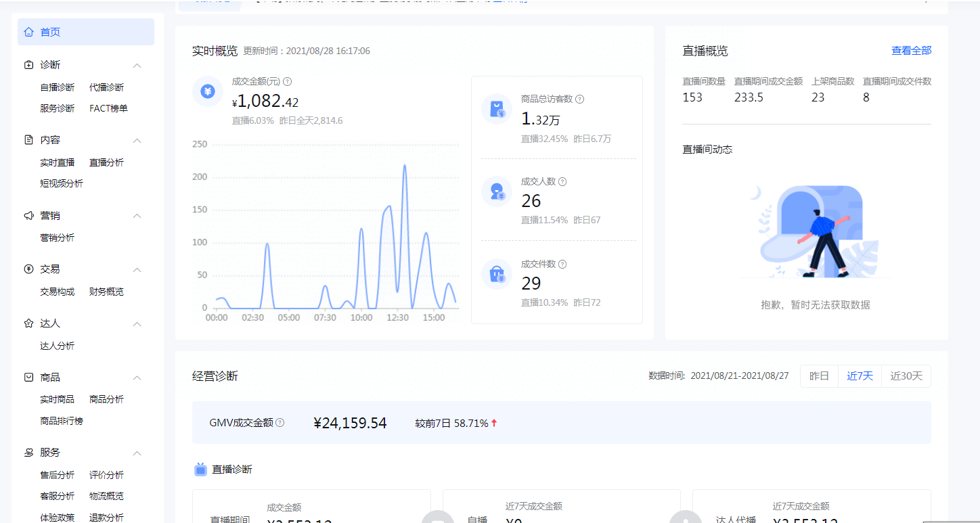The image size is (980, 523).
Task: Click the 较前7日 58.71% text
Action: click(451, 423)
